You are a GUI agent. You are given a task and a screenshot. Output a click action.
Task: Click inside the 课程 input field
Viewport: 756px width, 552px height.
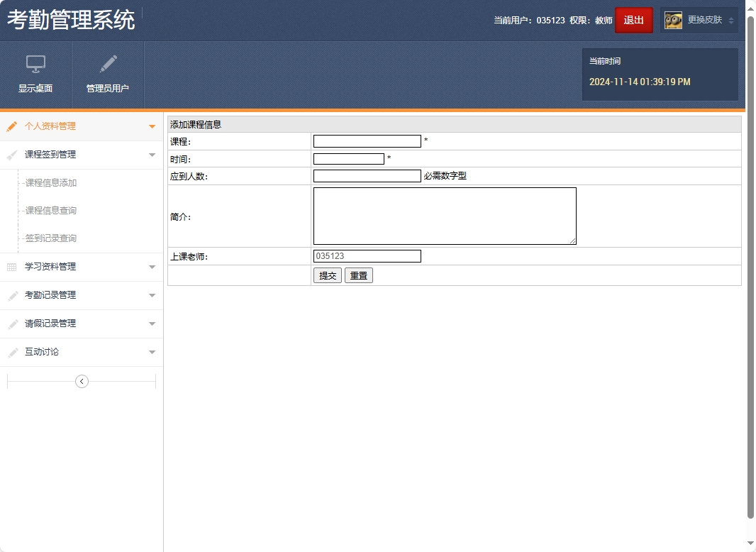[x=366, y=140]
